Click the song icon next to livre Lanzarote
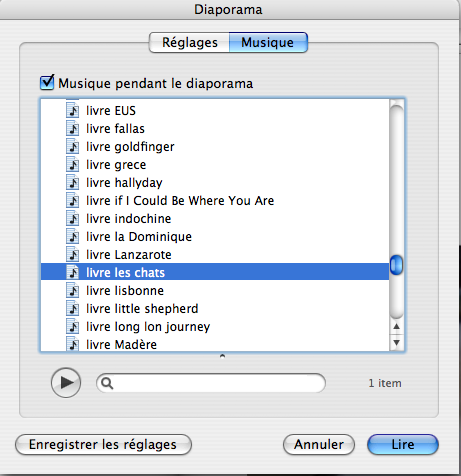The width and height of the screenshot is (461, 476). pos(73,254)
